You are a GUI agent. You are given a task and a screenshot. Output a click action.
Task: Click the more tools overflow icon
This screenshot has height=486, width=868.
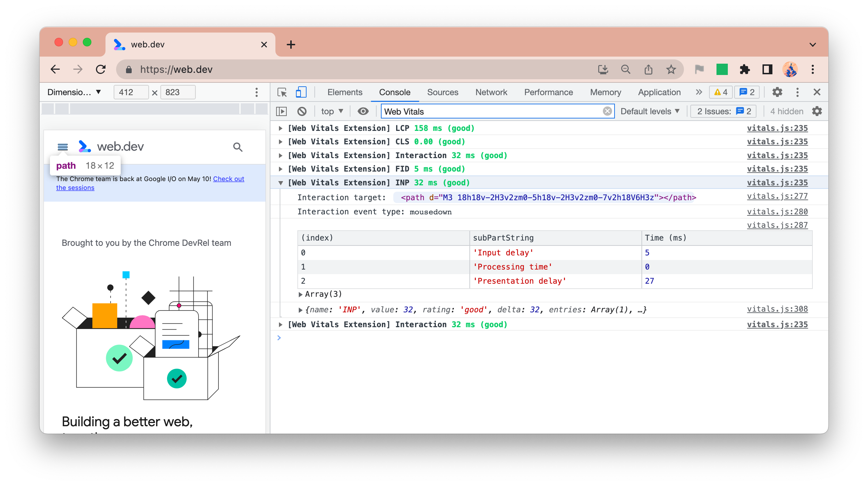(697, 92)
